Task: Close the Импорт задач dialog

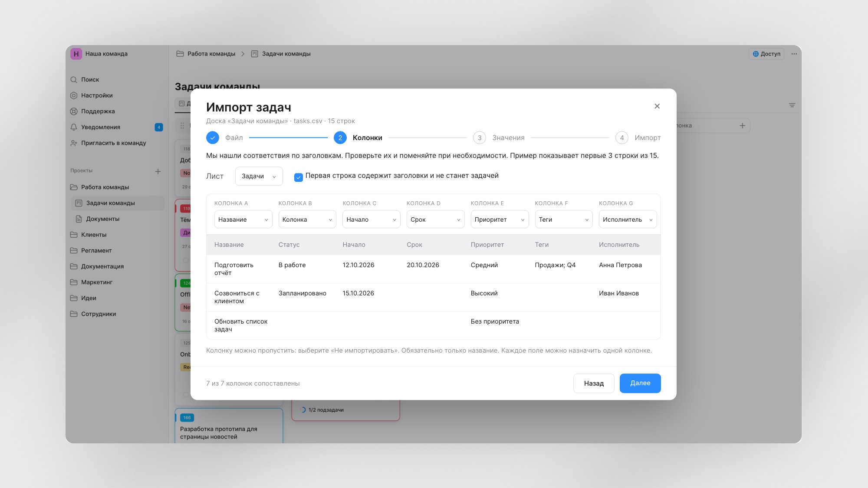Action: point(657,106)
